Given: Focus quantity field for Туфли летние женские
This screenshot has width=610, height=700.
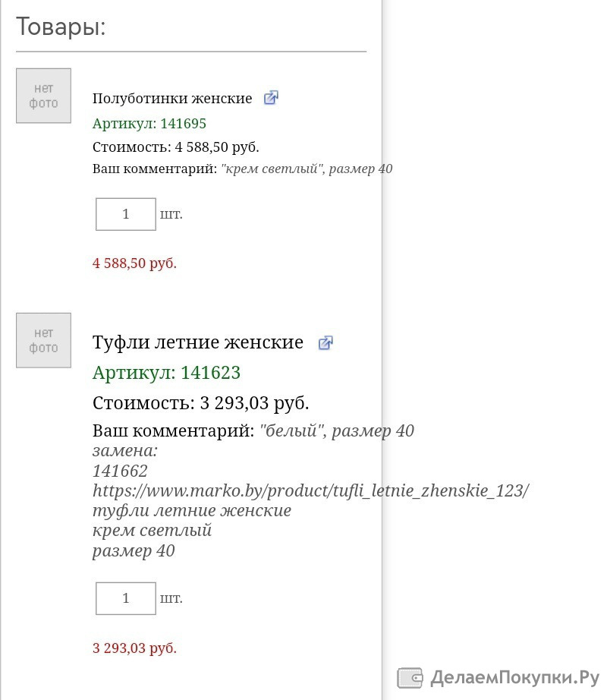Looking at the screenshot, I should coord(126,598).
